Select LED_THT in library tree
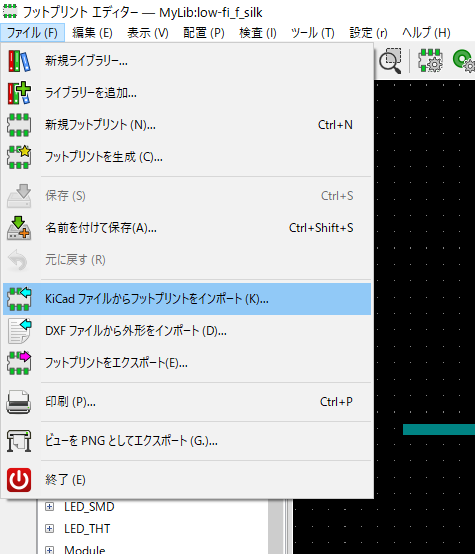 click(x=87, y=529)
